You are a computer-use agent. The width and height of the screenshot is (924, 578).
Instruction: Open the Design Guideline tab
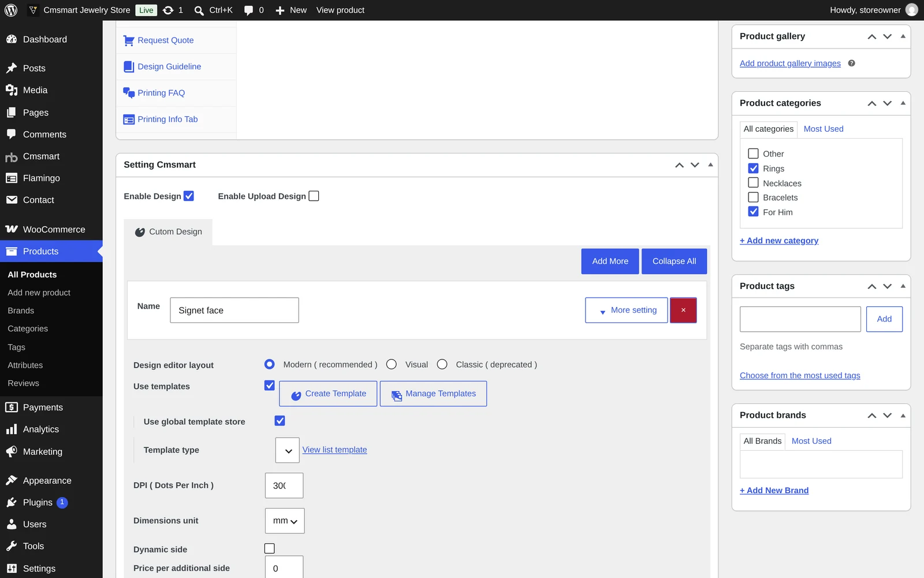tap(169, 66)
